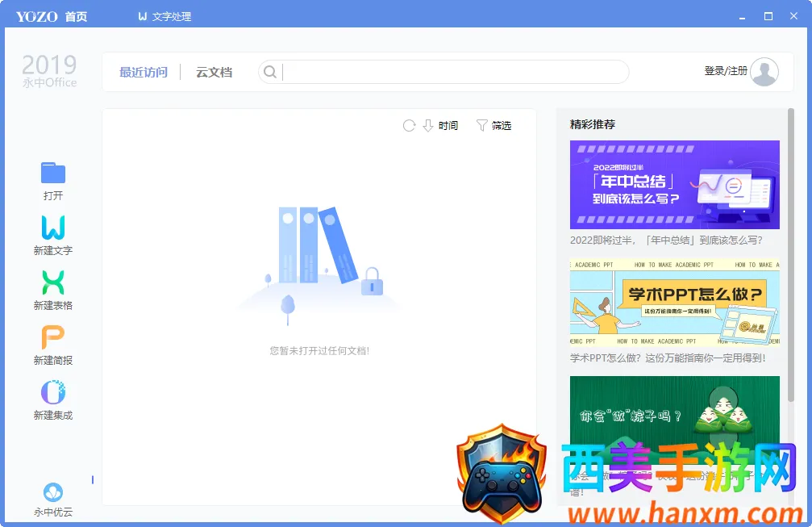Click the refresh icon beside 时间
The height and width of the screenshot is (527, 812).
click(409, 125)
